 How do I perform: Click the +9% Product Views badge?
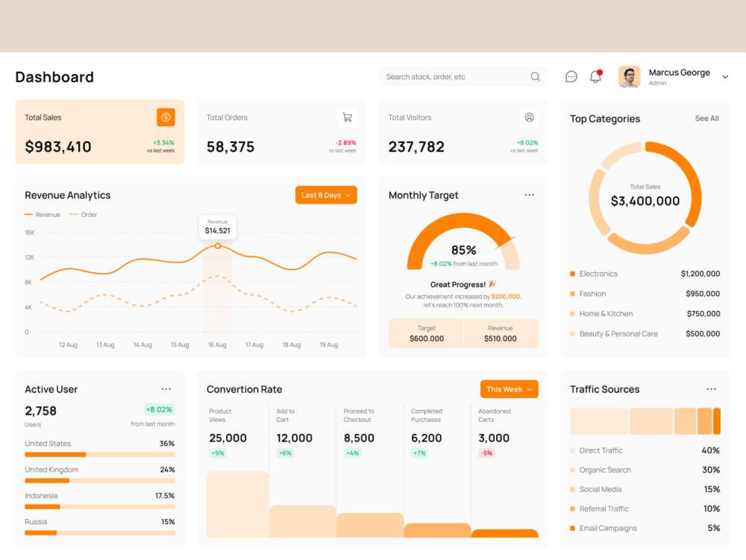(x=218, y=453)
